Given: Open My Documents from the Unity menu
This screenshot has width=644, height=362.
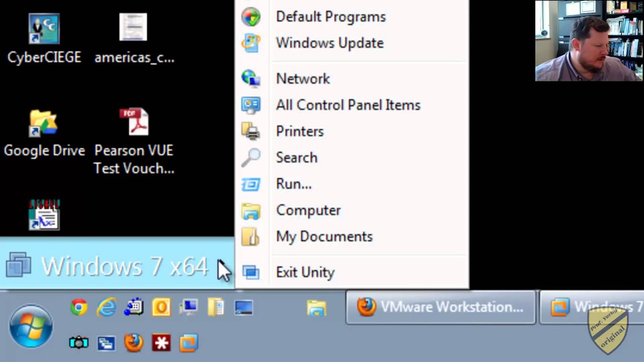Looking at the screenshot, I should tap(352, 236).
